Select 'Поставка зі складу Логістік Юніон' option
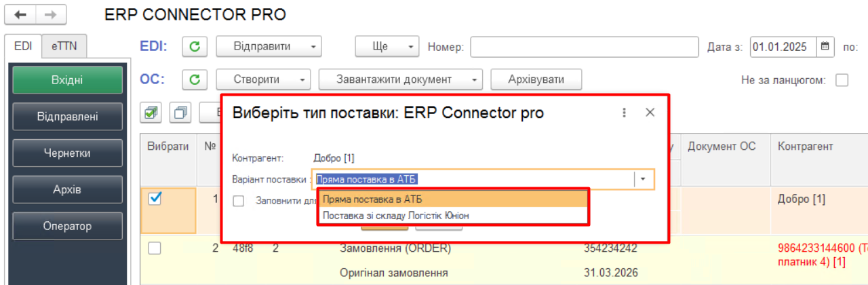This screenshot has width=868, height=285. tap(396, 215)
